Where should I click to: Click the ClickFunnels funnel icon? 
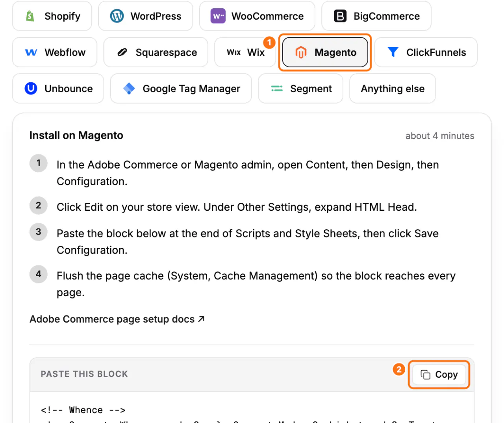(x=393, y=52)
